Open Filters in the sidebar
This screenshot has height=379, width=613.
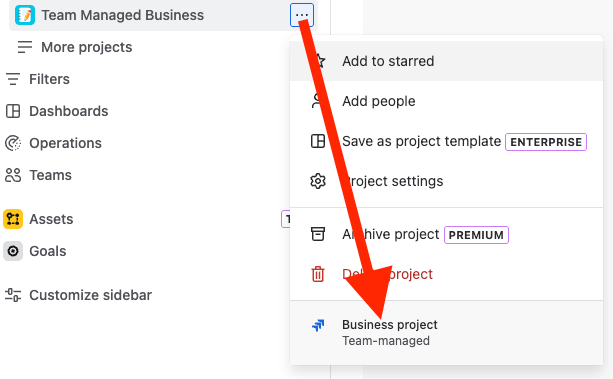pos(49,79)
